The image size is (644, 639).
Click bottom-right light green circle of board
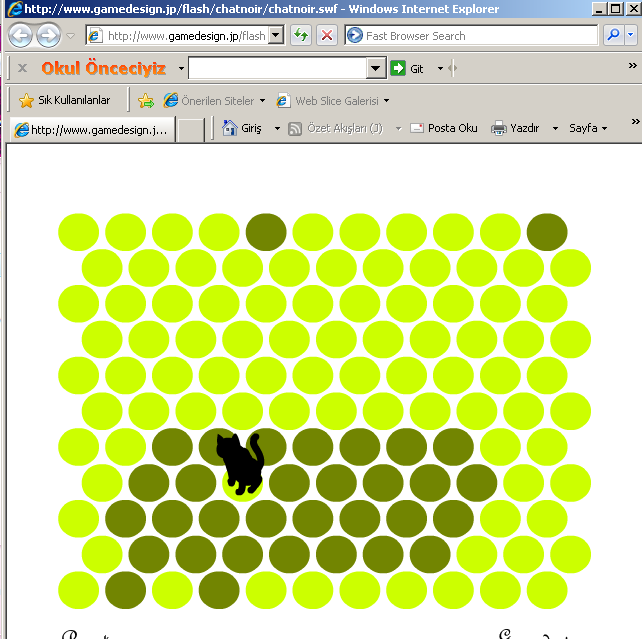pyautogui.click(x=547, y=590)
